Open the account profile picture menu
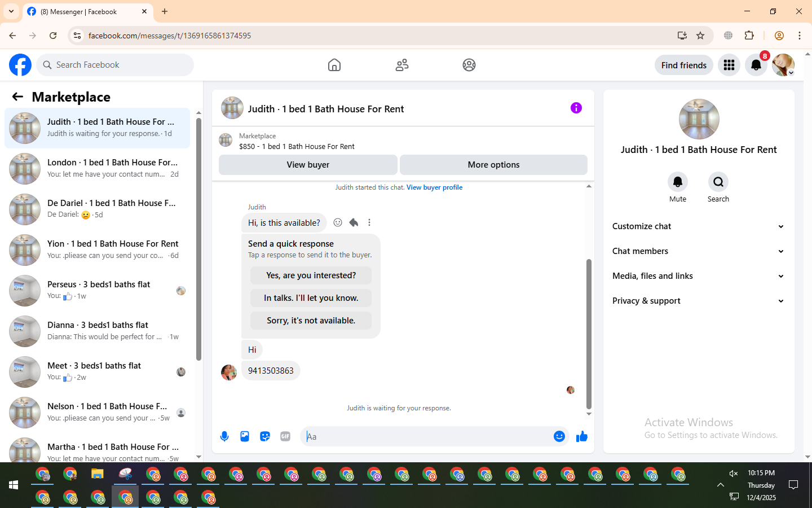The height and width of the screenshot is (508, 812). coord(783,65)
